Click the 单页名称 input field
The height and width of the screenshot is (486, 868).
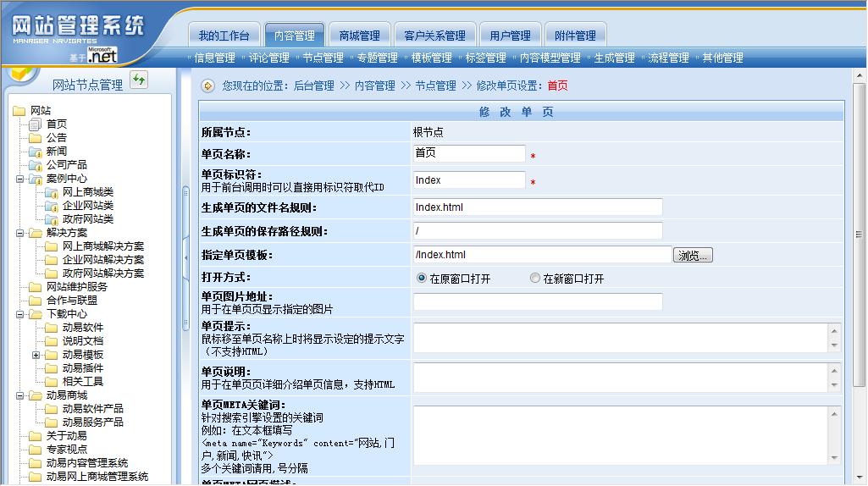click(469, 153)
